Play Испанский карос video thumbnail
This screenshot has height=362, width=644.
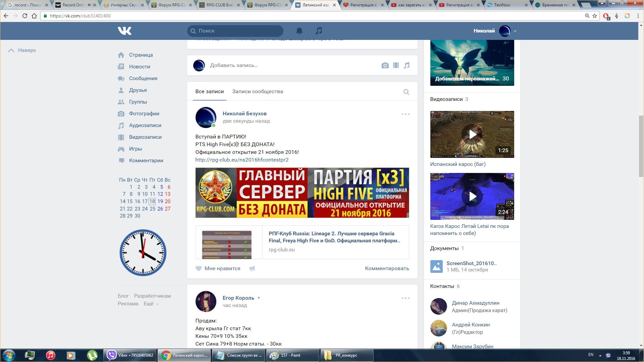coord(472,134)
